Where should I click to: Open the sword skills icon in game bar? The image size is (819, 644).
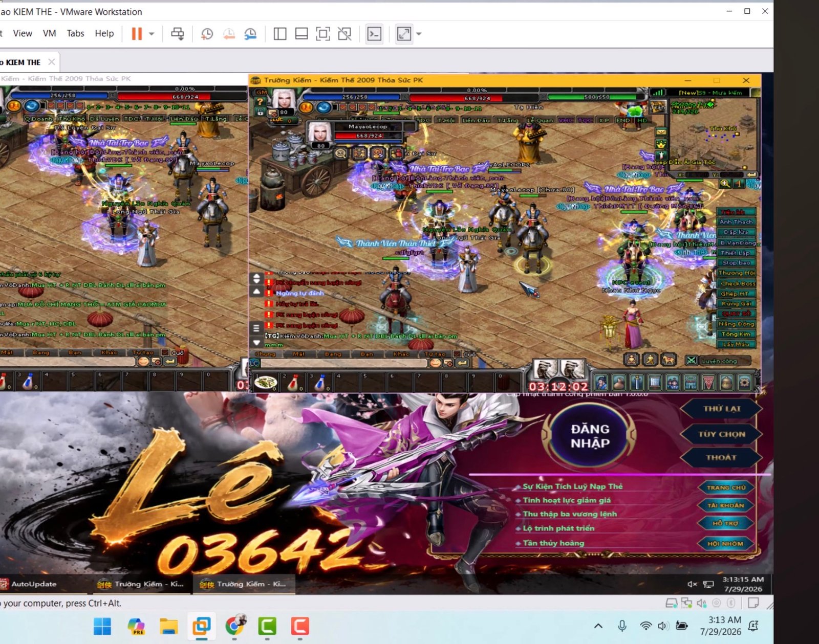pos(637,382)
